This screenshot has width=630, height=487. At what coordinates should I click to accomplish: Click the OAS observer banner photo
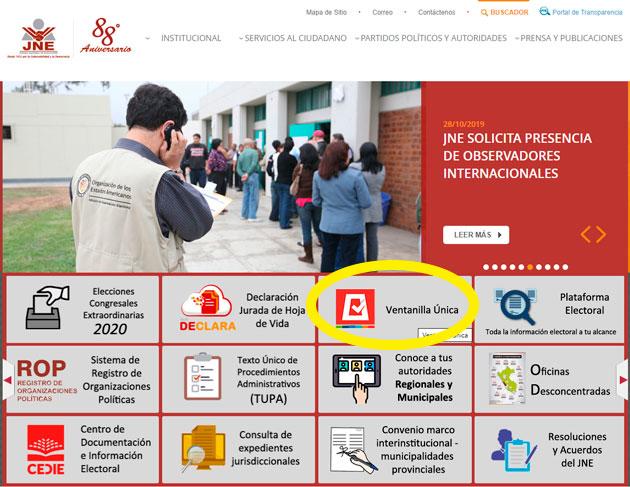(212, 177)
